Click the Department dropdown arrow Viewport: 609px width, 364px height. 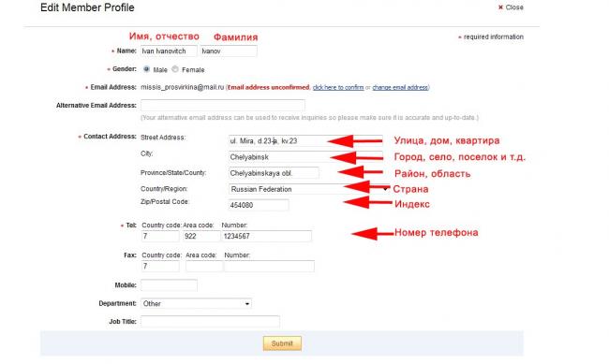point(247,304)
